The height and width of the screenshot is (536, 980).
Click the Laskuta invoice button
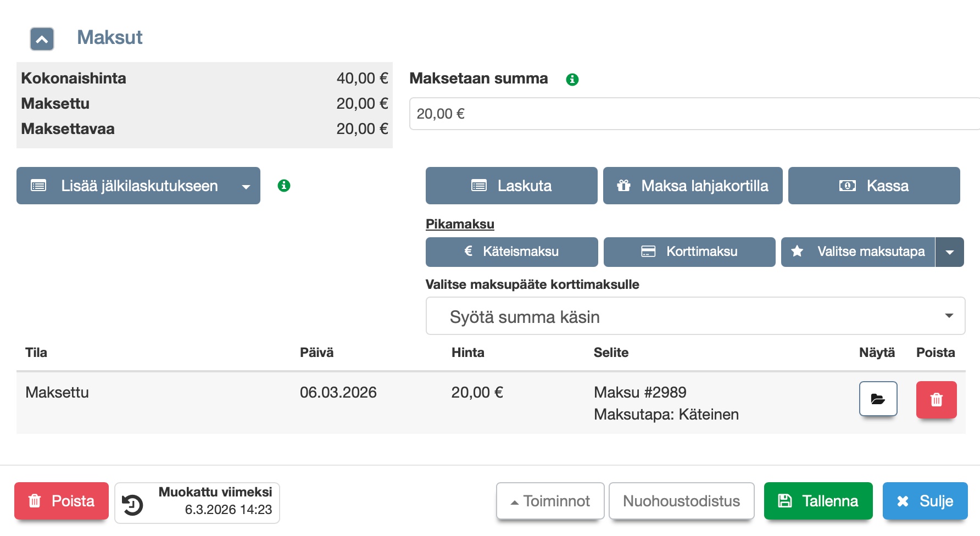pos(511,186)
